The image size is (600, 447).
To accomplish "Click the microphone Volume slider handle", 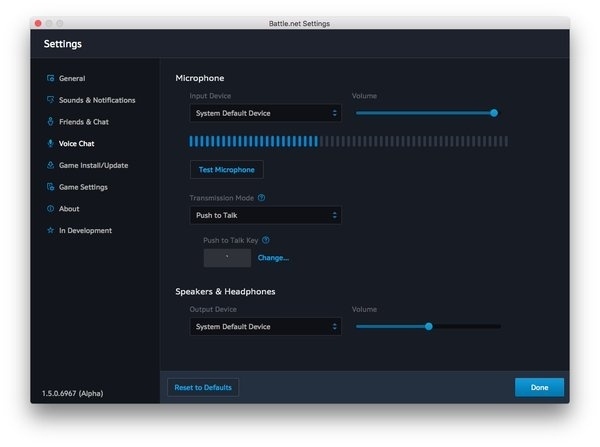I will click(x=494, y=113).
